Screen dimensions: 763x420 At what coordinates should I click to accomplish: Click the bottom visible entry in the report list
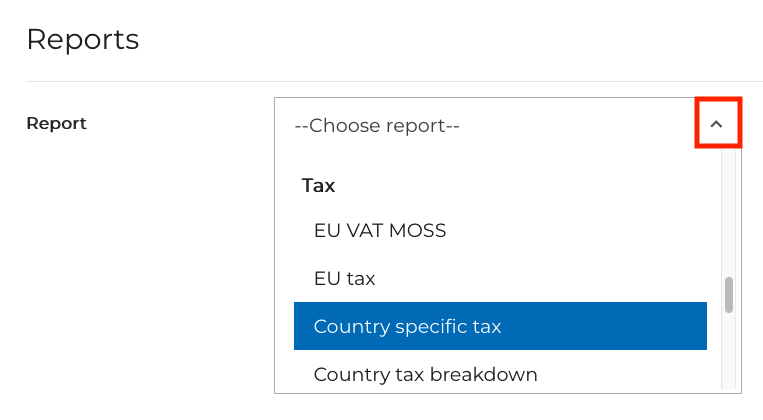(426, 374)
